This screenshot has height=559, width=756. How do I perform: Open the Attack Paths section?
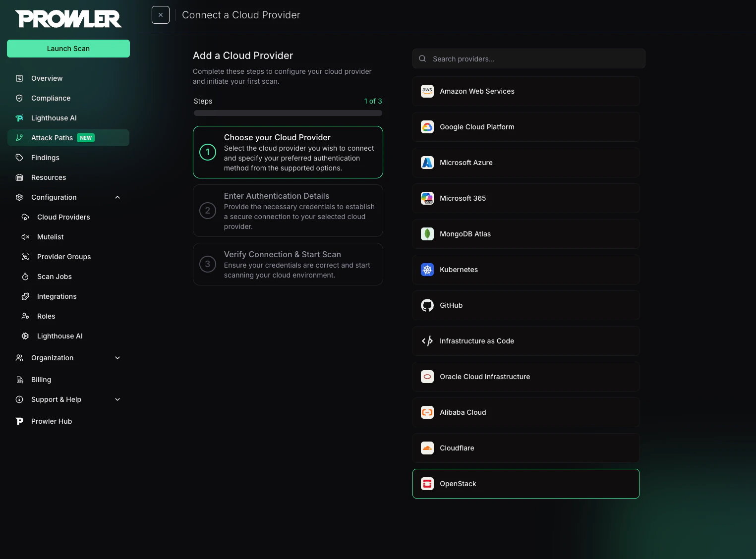(52, 138)
